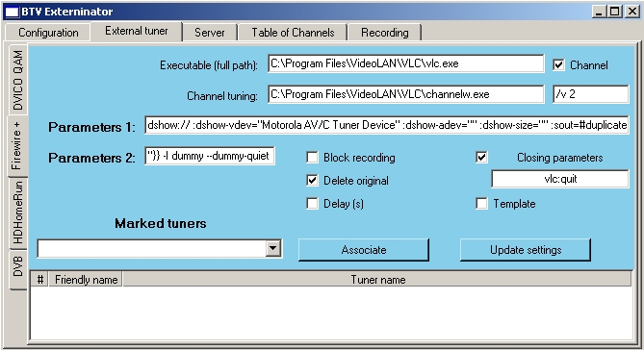Toggle the Channel checkbox
644x350 pixels.
coord(558,64)
